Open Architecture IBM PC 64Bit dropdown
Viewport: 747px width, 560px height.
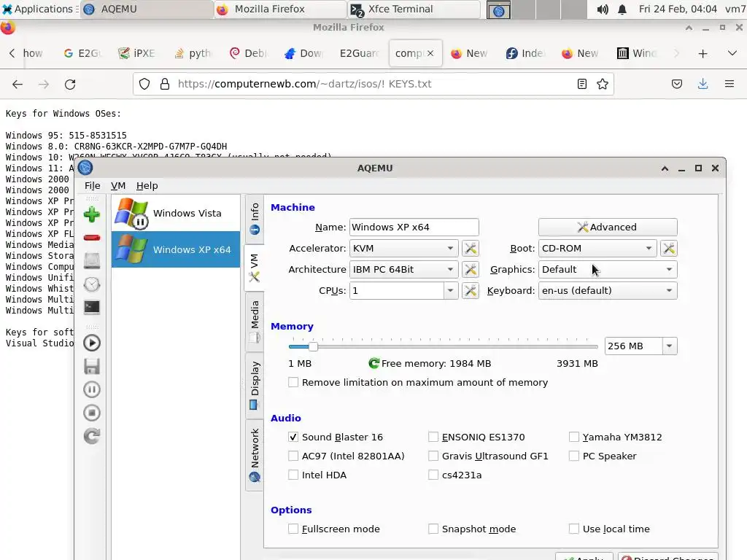point(403,270)
